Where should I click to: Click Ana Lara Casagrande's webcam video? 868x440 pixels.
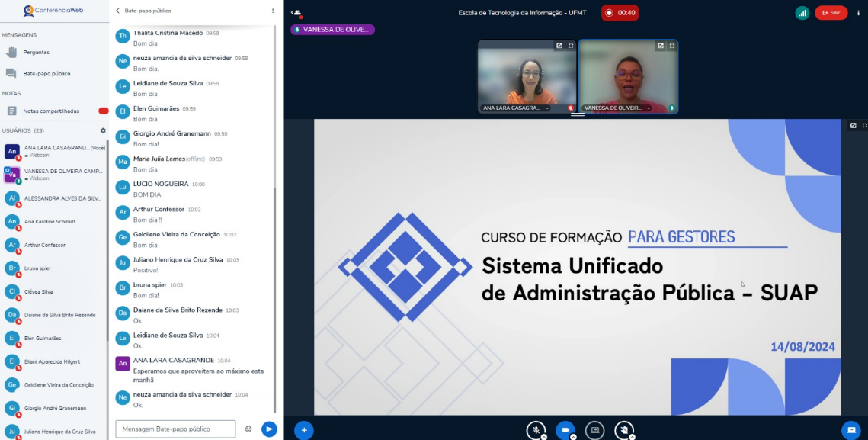[526, 76]
